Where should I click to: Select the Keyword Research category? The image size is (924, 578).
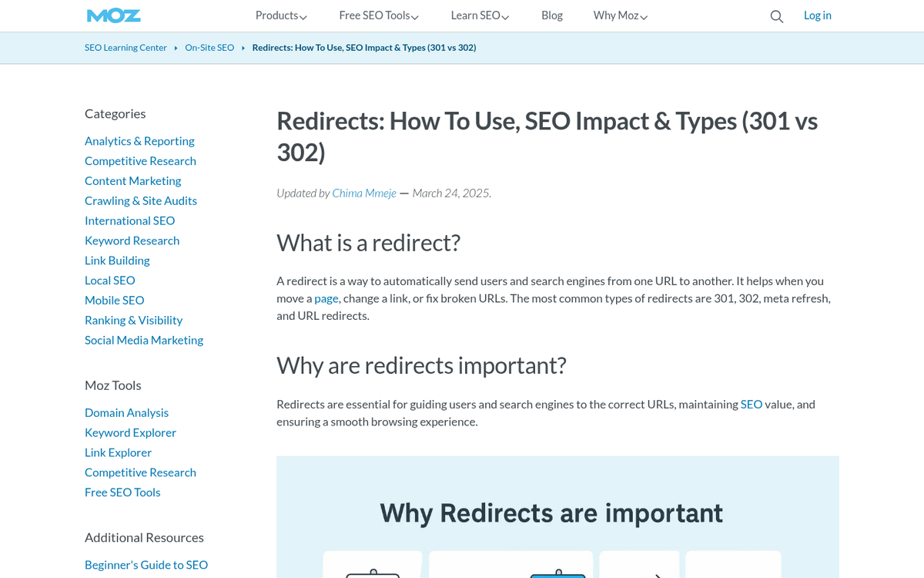click(132, 240)
